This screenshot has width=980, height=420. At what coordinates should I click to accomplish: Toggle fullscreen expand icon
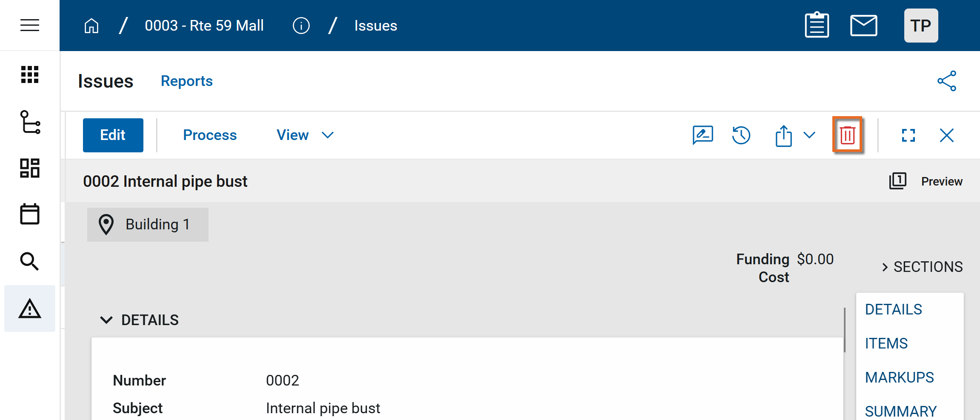point(908,135)
